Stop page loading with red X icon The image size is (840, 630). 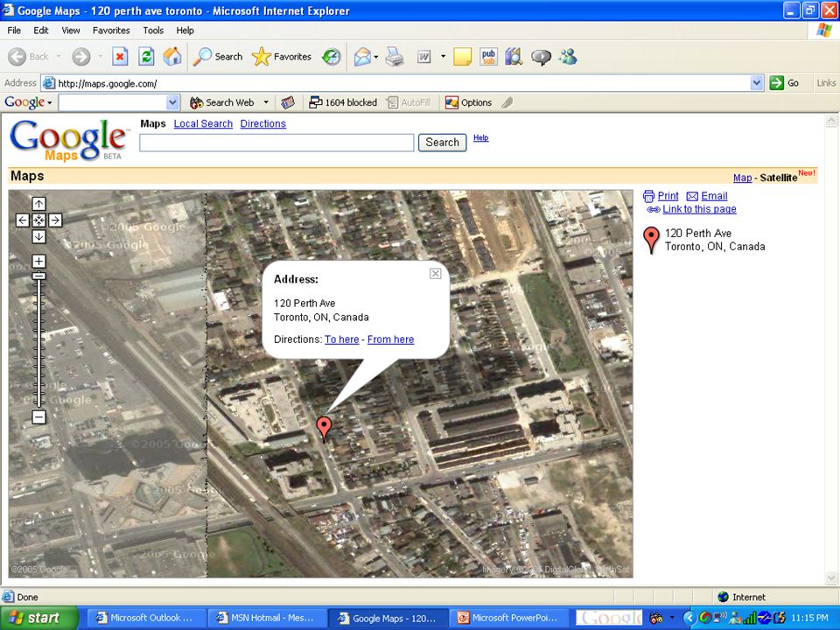[x=120, y=56]
